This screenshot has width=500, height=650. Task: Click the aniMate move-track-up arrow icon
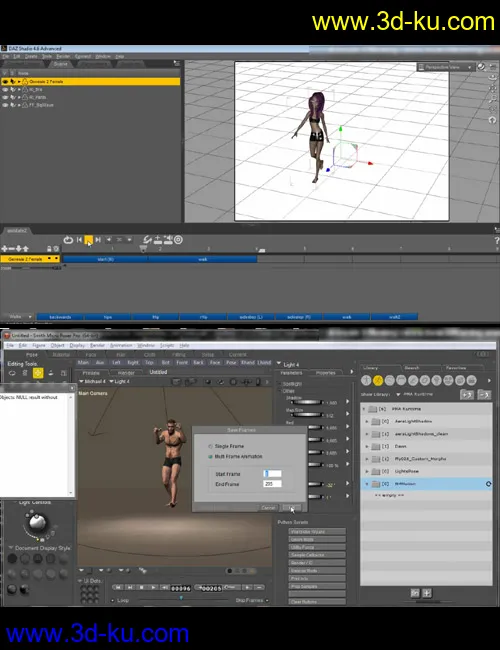tap(26, 249)
